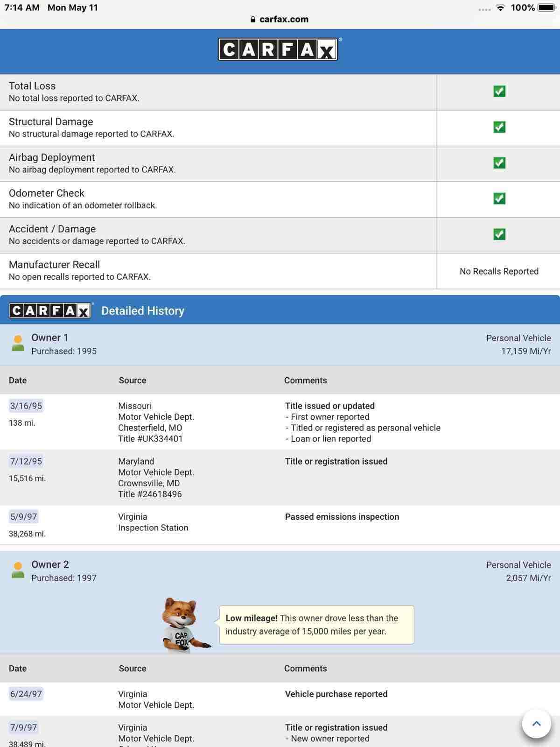Tap the lock icon next to carfax.com
The image size is (560, 747).
[x=253, y=19]
